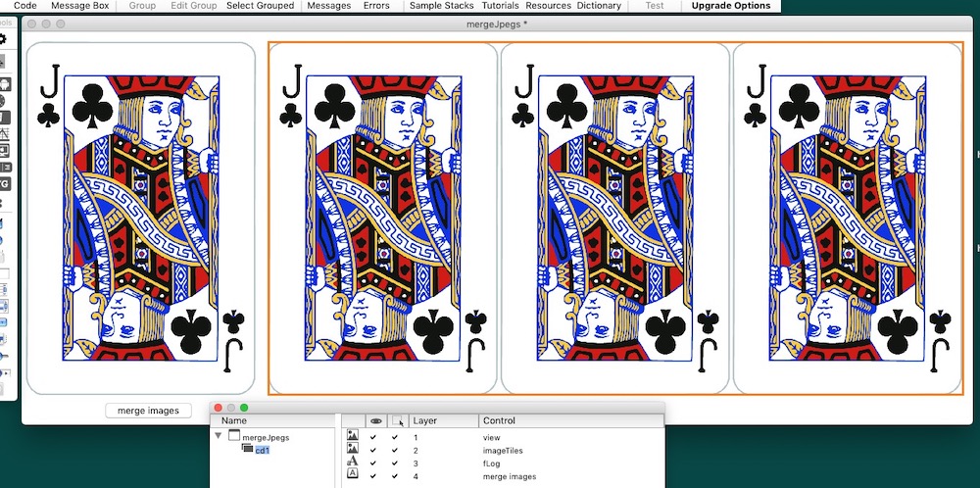Image resolution: width=980 pixels, height=488 pixels.
Task: Click the image icon for the view layer
Action: tap(353, 437)
